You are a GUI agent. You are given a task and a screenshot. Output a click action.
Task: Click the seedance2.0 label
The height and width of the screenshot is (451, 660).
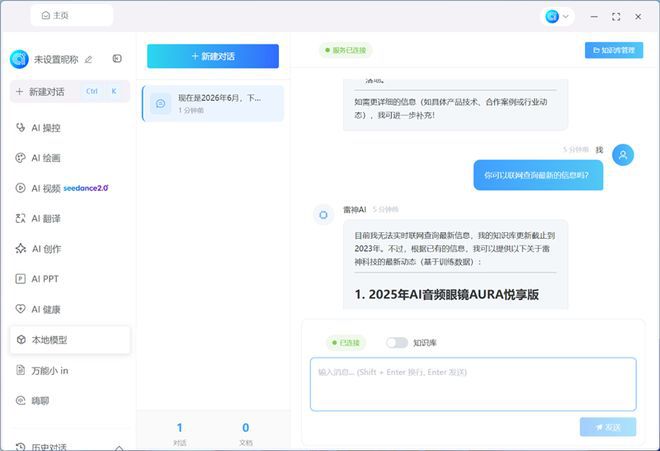tap(86, 188)
